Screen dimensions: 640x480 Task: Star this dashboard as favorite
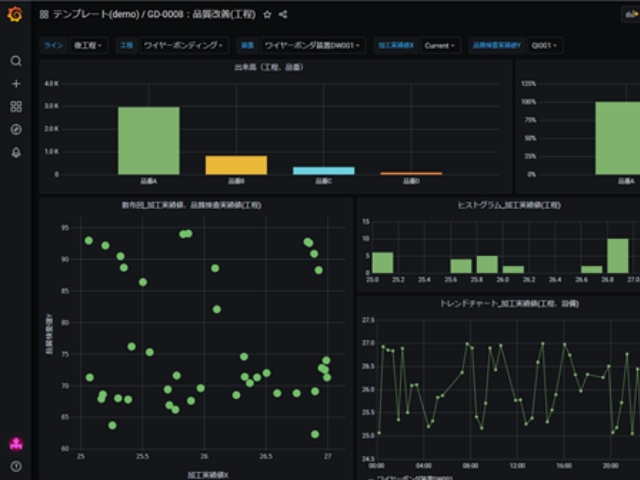[267, 15]
